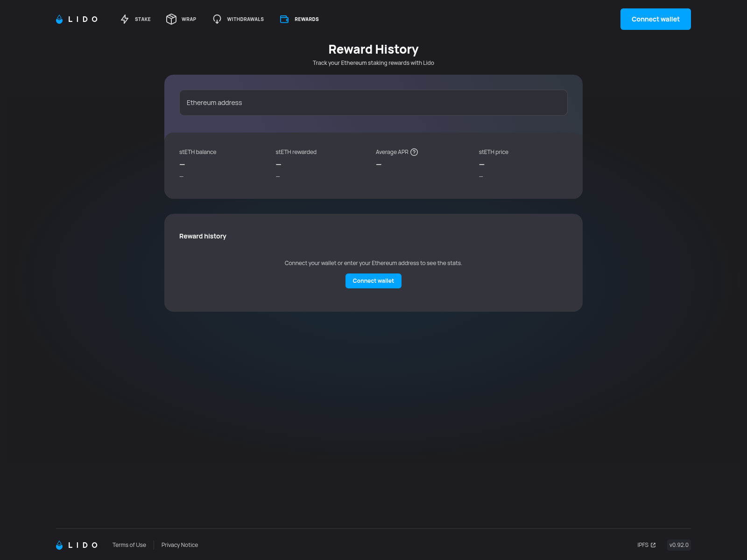Click Connect wallet in Reward history card

373,281
